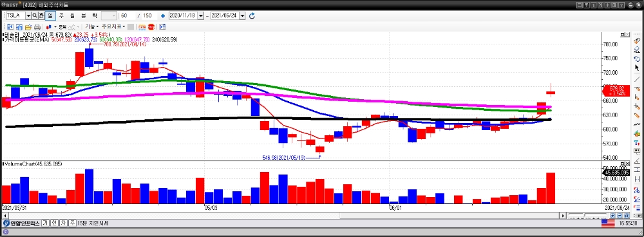Close the VolumeChart pane

[x=627, y=164]
